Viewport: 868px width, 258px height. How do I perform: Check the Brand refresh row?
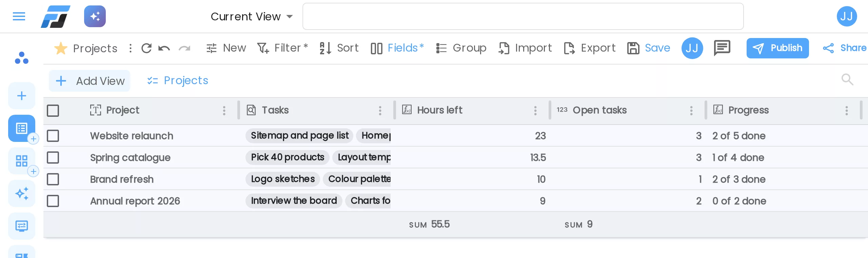point(53,179)
